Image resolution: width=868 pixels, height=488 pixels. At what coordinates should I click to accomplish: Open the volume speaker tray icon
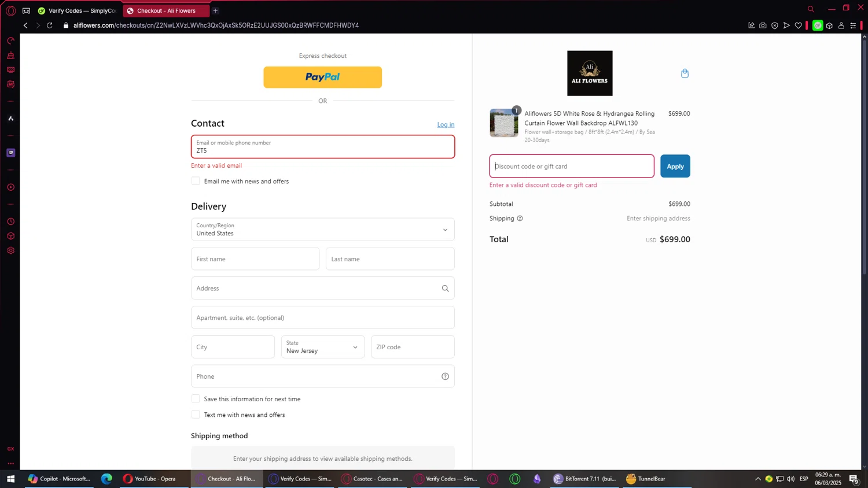pos(791,479)
